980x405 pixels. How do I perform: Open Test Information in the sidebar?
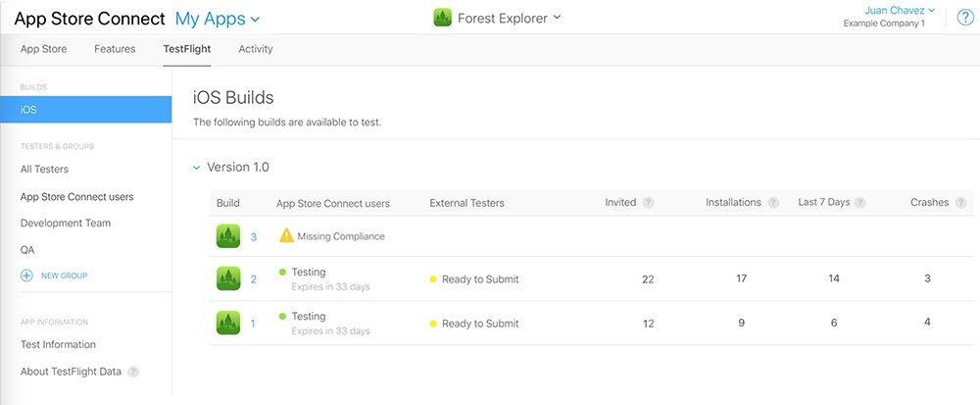click(58, 345)
